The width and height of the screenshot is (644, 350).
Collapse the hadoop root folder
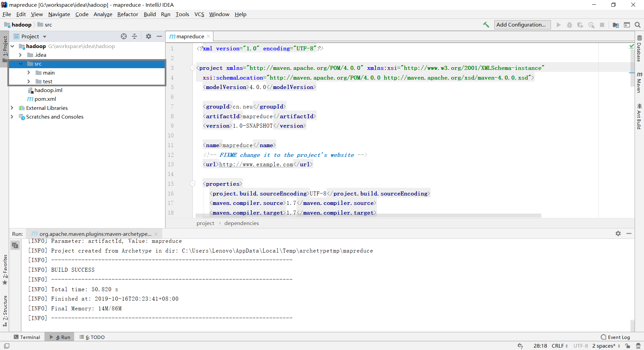point(12,46)
